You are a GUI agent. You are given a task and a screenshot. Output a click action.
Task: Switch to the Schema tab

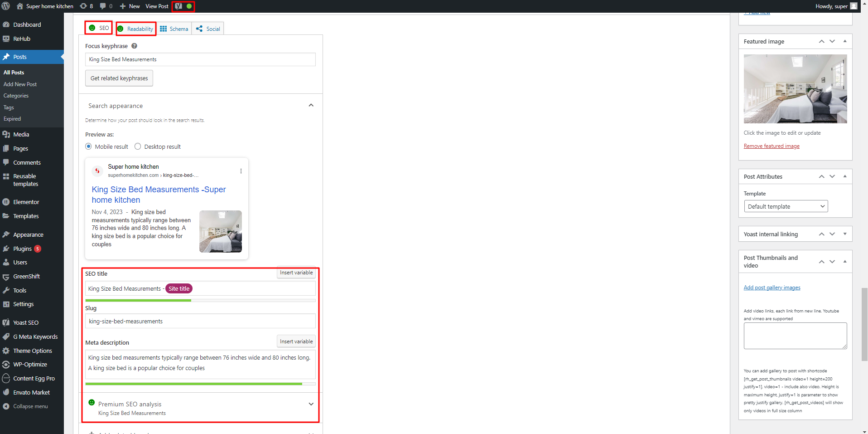pyautogui.click(x=174, y=28)
